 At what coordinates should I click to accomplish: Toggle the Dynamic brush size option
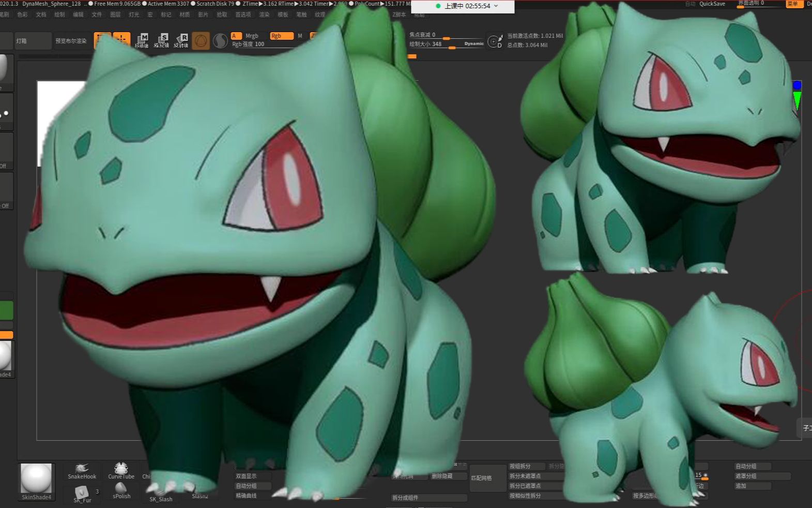click(x=474, y=44)
